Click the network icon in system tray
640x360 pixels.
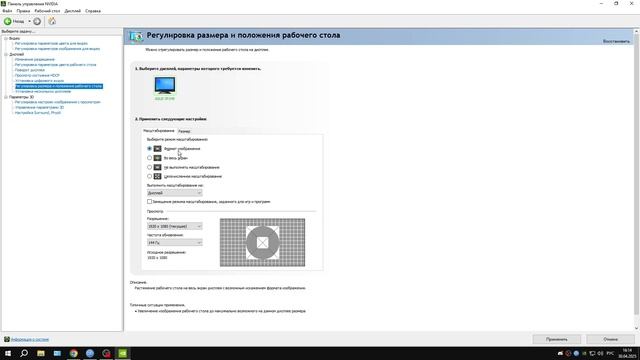tap(592, 353)
